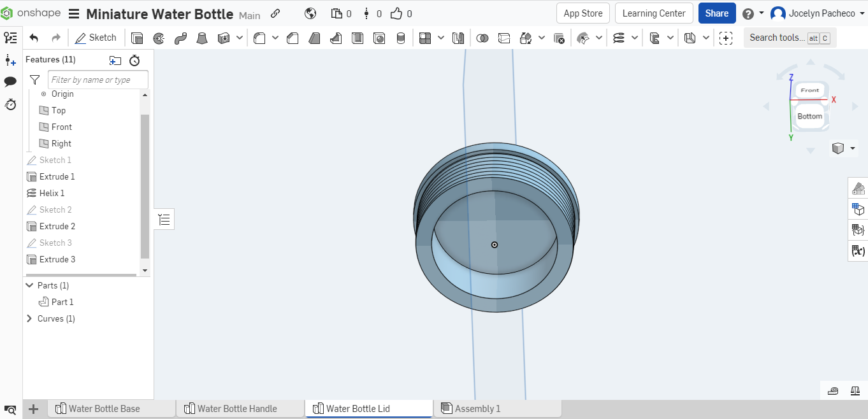Click the public globe icon

[311, 13]
